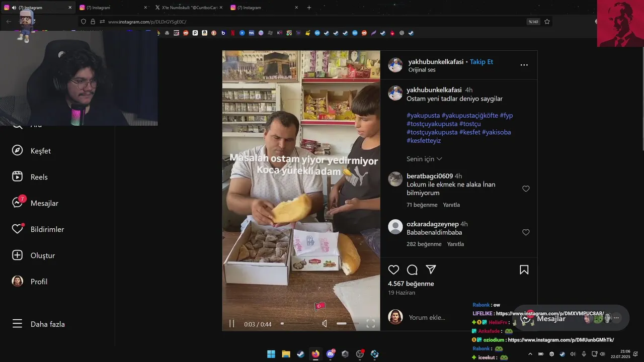Open floating Mesajlar options dots
This screenshot has height=362, width=644.
tap(616, 318)
